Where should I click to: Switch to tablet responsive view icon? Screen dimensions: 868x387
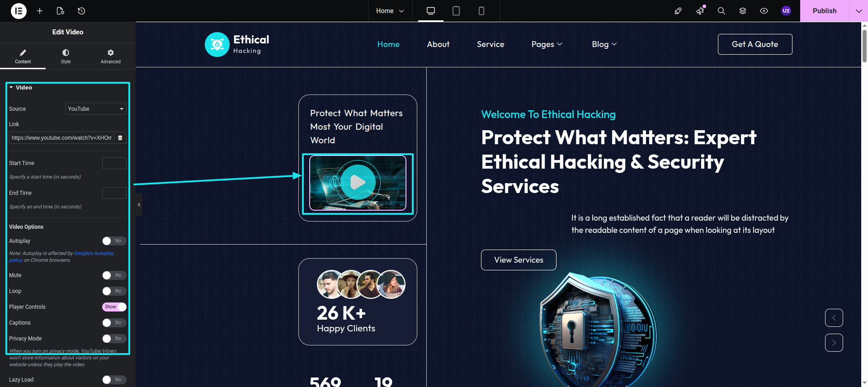(456, 11)
